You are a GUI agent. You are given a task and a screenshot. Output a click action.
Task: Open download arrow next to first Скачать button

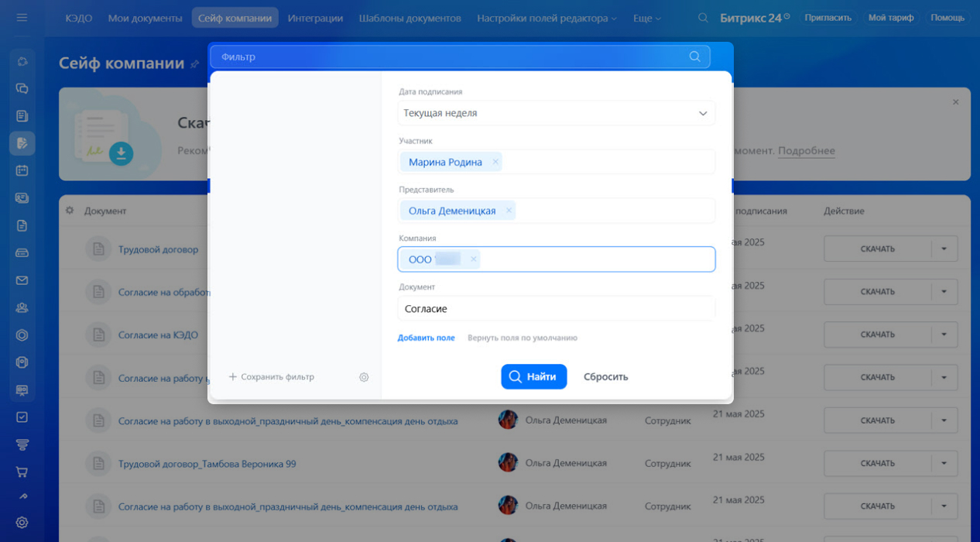pos(944,249)
